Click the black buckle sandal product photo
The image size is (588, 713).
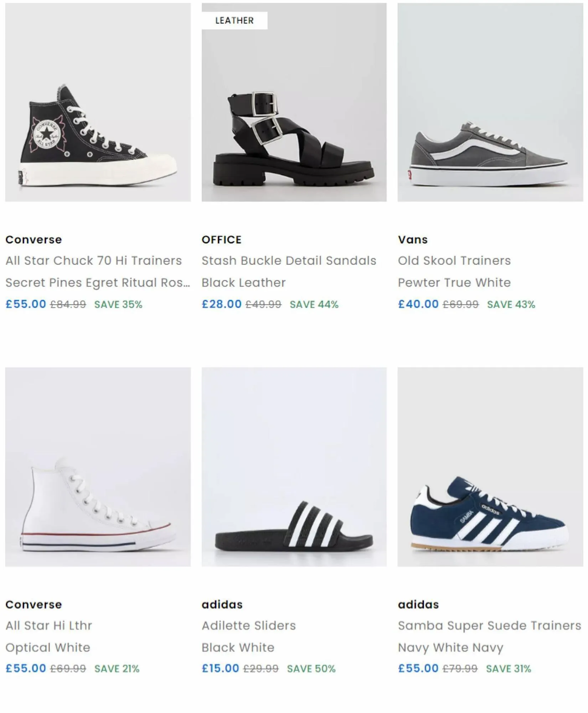(294, 139)
